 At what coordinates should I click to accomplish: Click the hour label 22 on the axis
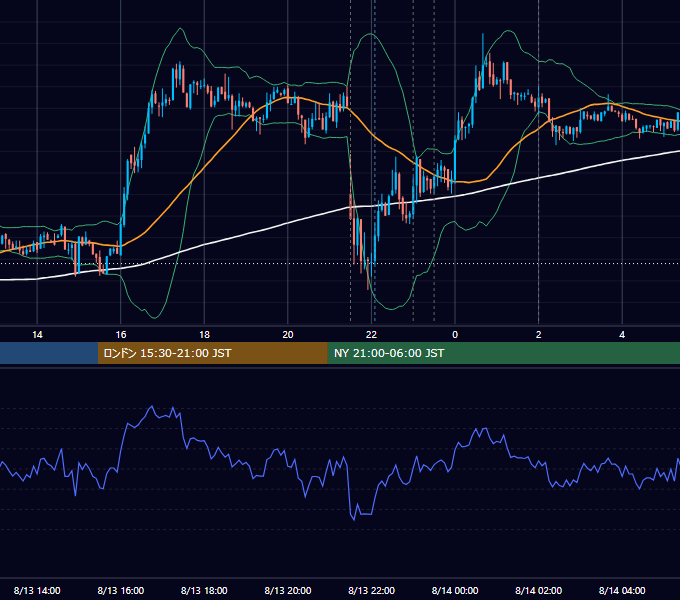tap(371, 334)
